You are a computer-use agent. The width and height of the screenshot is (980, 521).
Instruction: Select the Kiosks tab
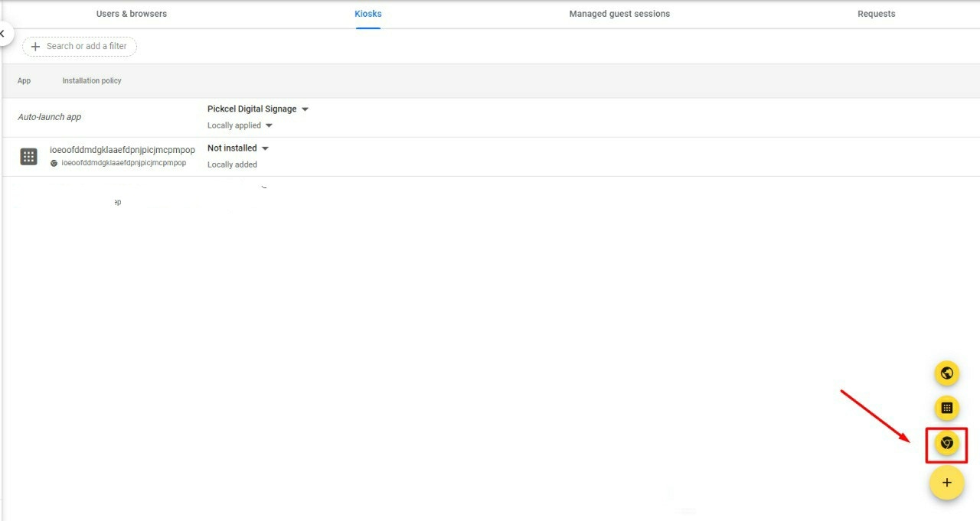click(x=367, y=13)
